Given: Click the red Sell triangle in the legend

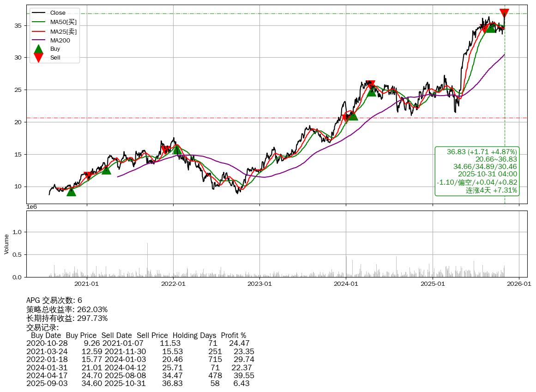Looking at the screenshot, I should click(x=39, y=58).
